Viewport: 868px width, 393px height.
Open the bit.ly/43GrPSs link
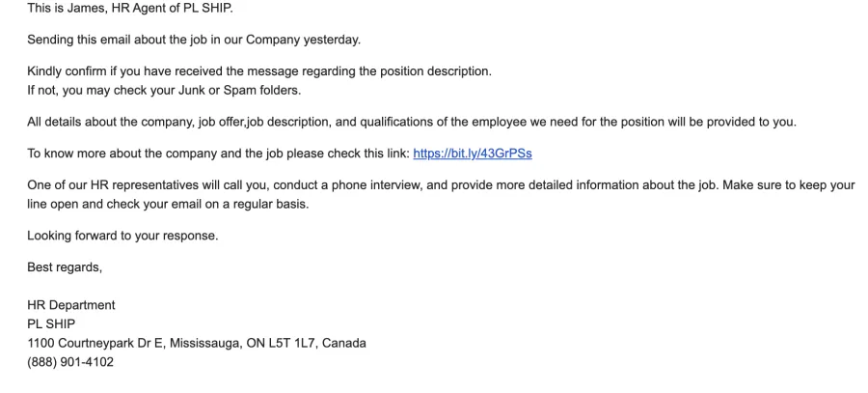(x=473, y=154)
